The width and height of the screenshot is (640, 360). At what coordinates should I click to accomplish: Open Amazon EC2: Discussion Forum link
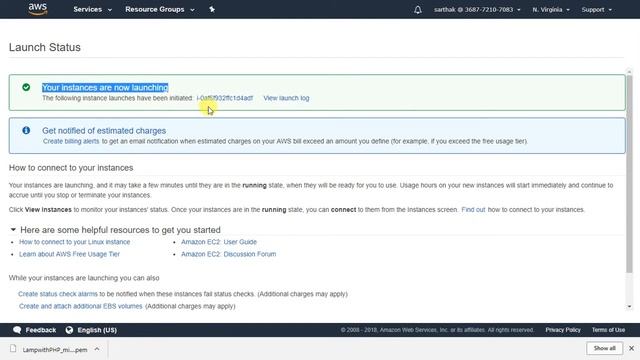pos(229,254)
